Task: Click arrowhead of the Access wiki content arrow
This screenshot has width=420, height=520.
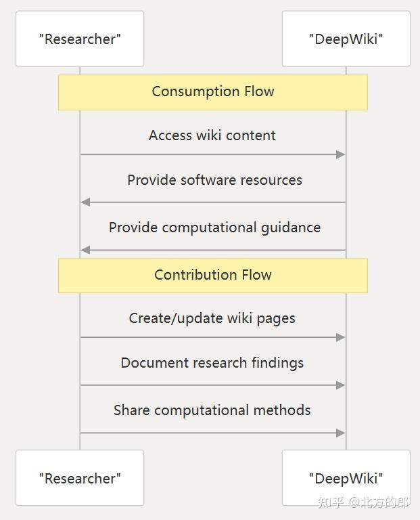Action: click(341, 154)
